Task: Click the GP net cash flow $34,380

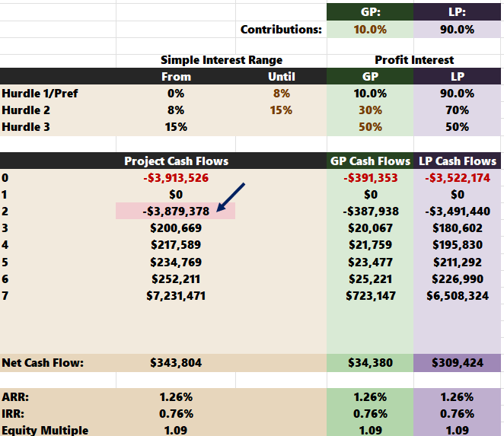Action: pyautogui.click(x=370, y=363)
